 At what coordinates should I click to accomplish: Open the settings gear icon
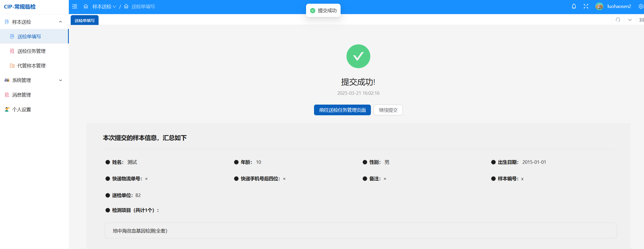pyautogui.click(x=641, y=6)
